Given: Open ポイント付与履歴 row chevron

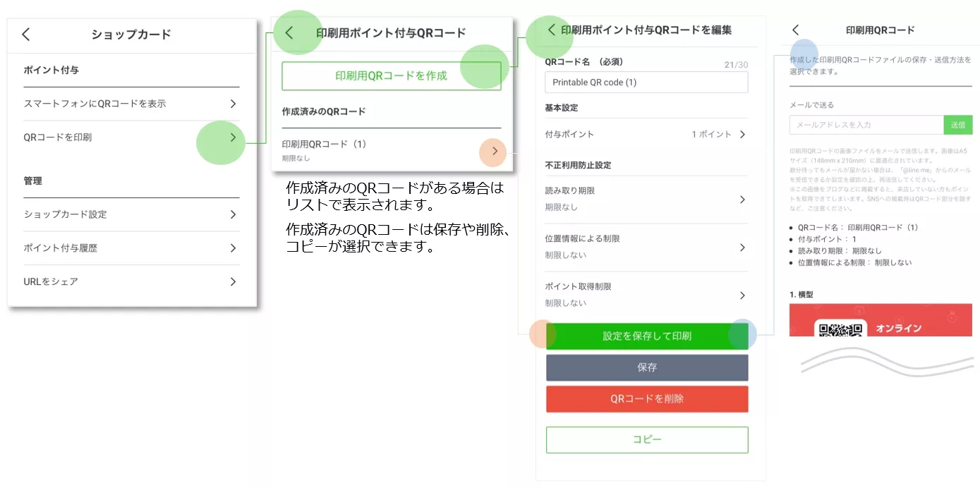Looking at the screenshot, I should click(x=233, y=248).
